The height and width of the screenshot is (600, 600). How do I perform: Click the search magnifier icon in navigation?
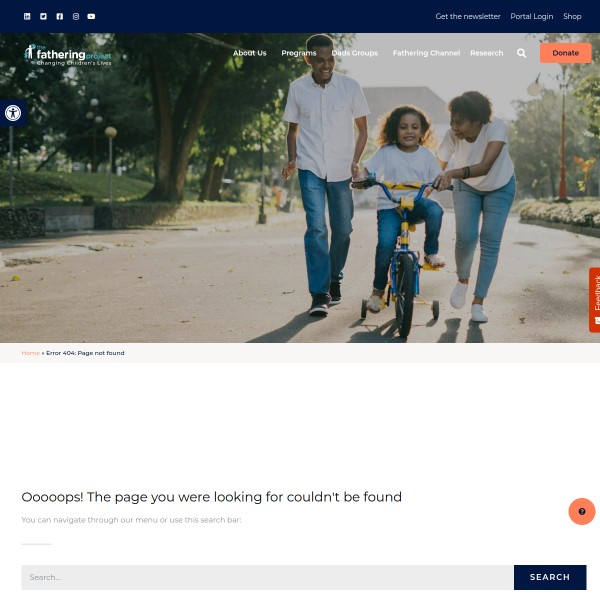pos(521,53)
